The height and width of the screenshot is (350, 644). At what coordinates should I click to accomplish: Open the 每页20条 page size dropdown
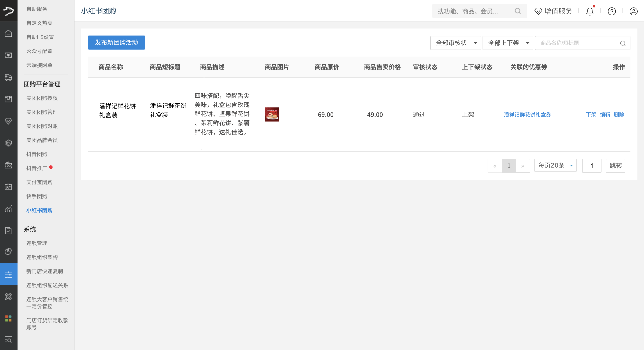tap(555, 166)
